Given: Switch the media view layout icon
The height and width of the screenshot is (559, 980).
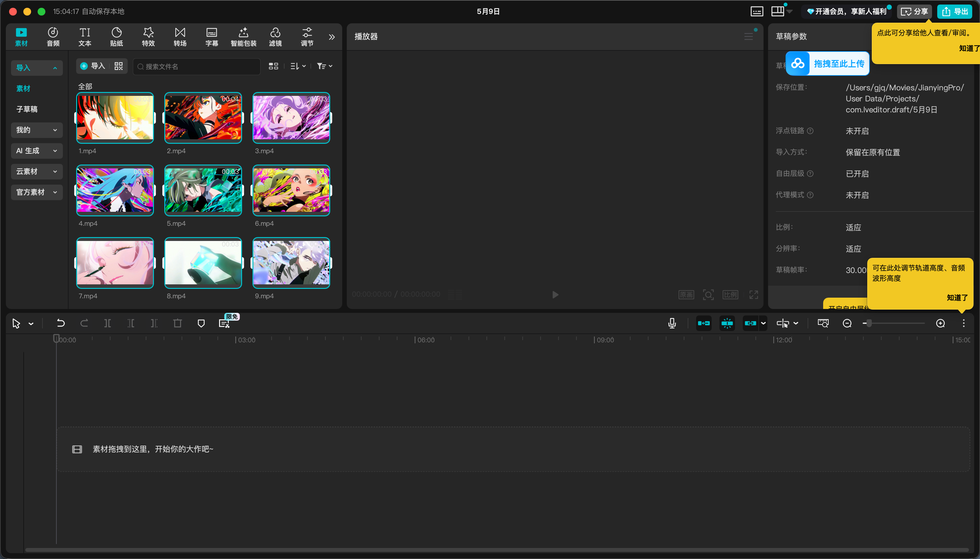Looking at the screenshot, I should click(273, 66).
